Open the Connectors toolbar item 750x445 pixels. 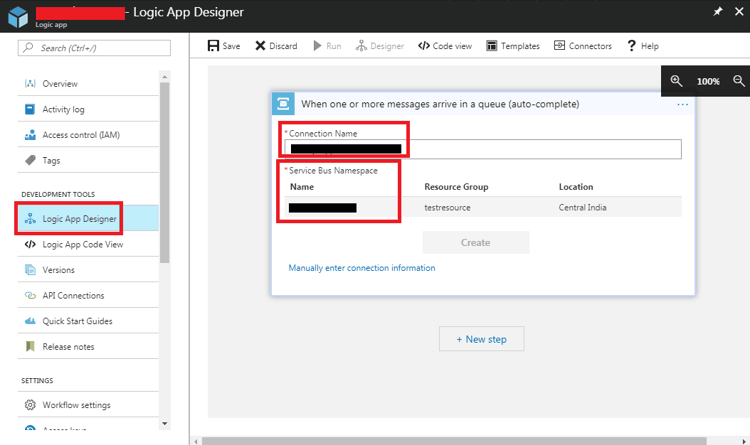[582, 46]
